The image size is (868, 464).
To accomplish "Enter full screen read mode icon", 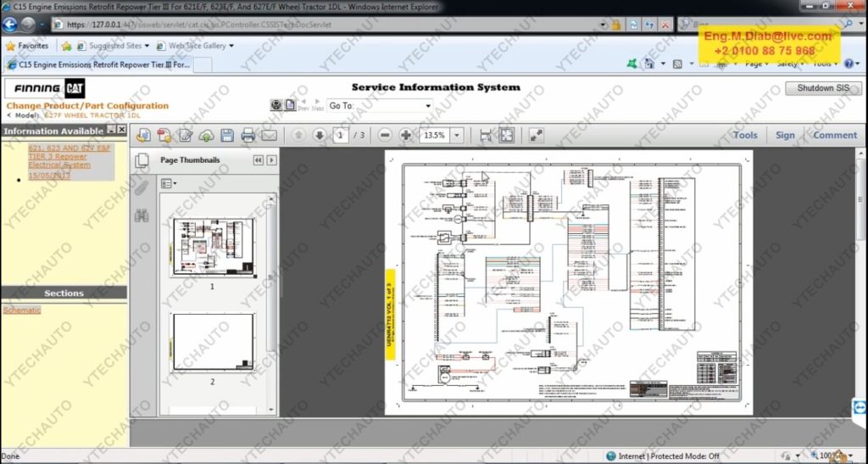I will (x=537, y=135).
